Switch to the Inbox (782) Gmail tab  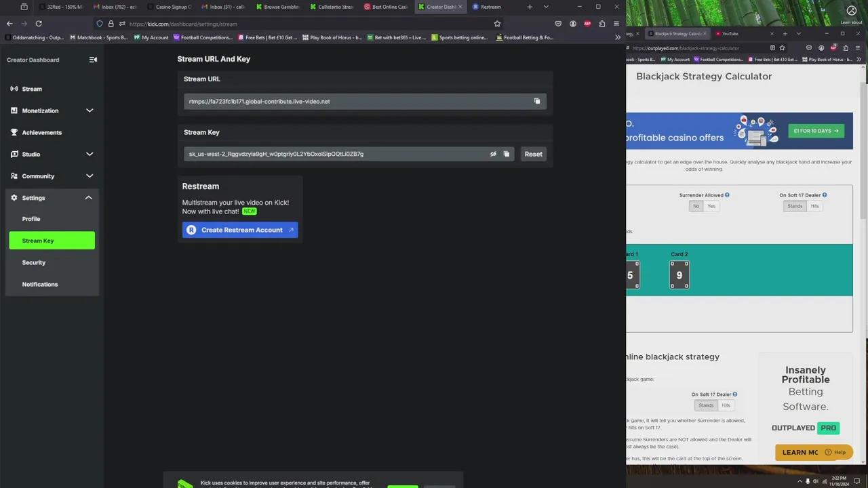point(115,7)
